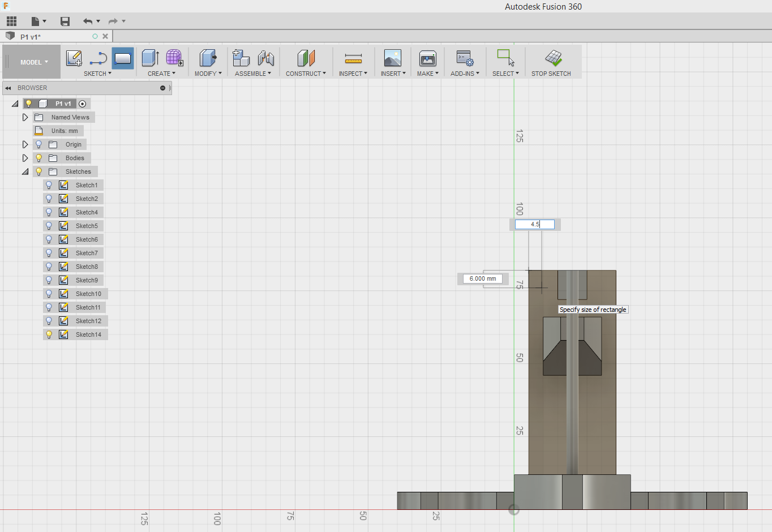Show Sketch9 using its light bulb
The width and height of the screenshot is (772, 532).
(x=49, y=280)
